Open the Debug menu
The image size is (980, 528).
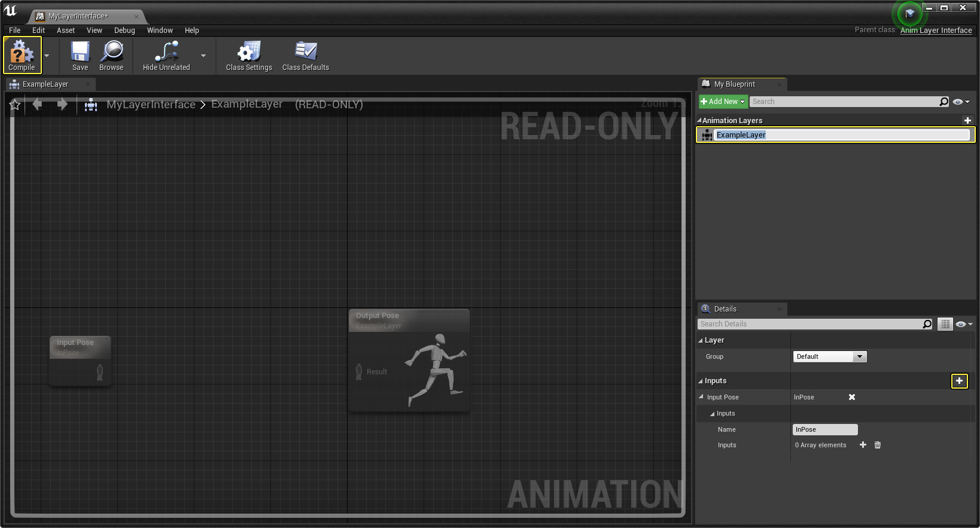click(x=124, y=30)
